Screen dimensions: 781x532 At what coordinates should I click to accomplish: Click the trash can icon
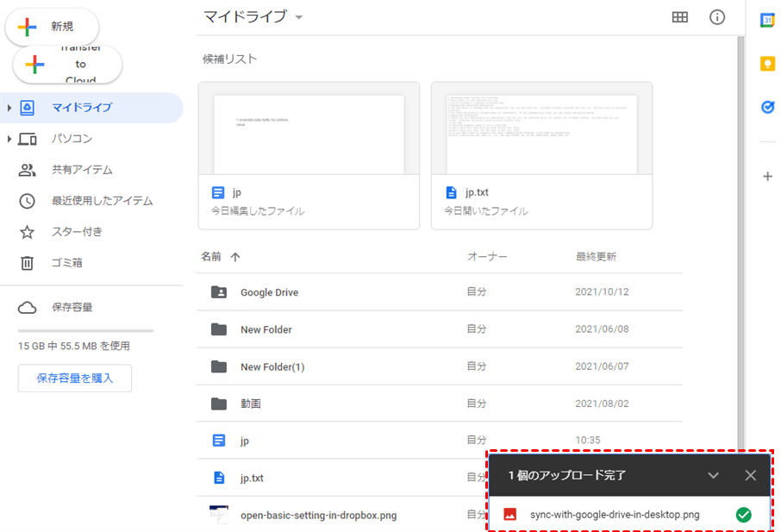coord(27,262)
